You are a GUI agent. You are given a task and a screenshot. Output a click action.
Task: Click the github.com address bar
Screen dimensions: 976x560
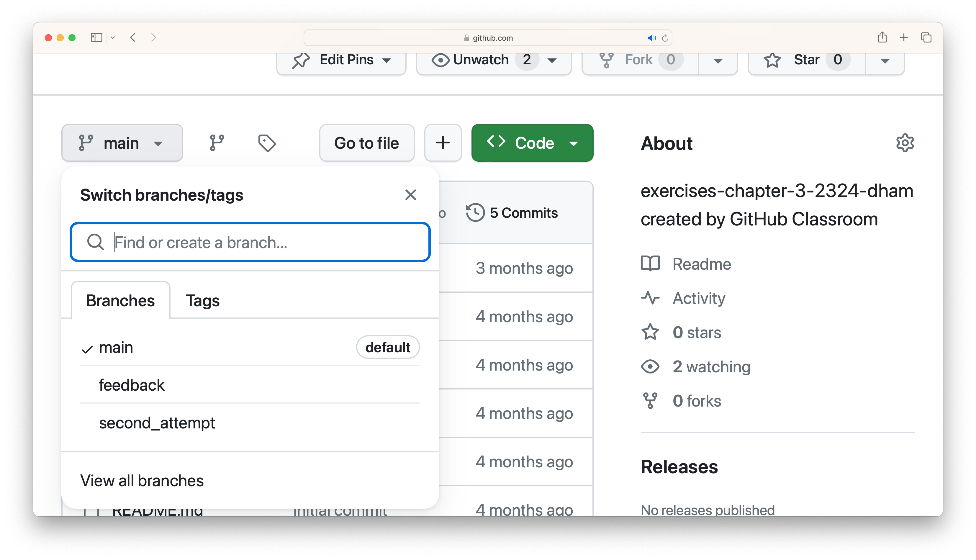coord(488,38)
